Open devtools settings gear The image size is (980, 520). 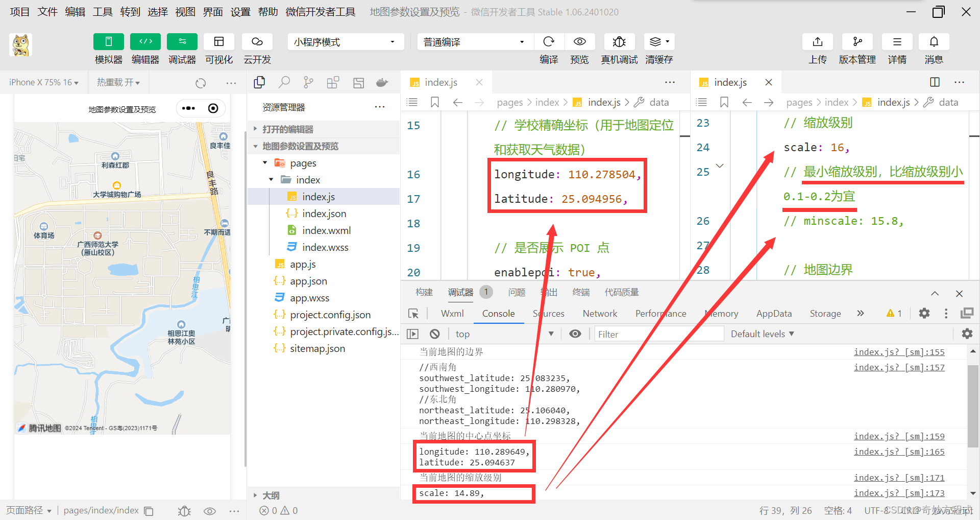(x=924, y=313)
